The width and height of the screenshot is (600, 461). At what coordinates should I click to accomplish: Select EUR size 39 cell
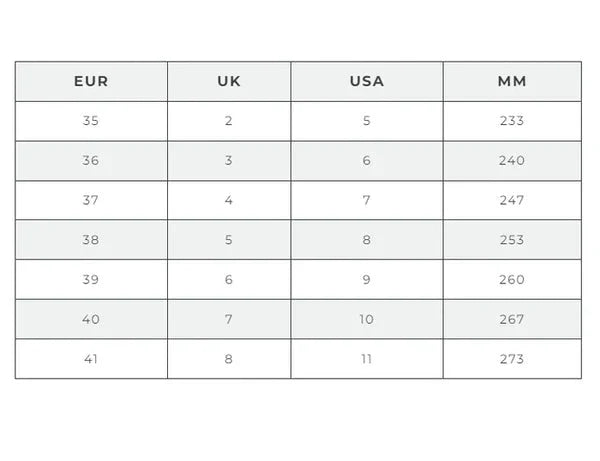tap(91, 280)
